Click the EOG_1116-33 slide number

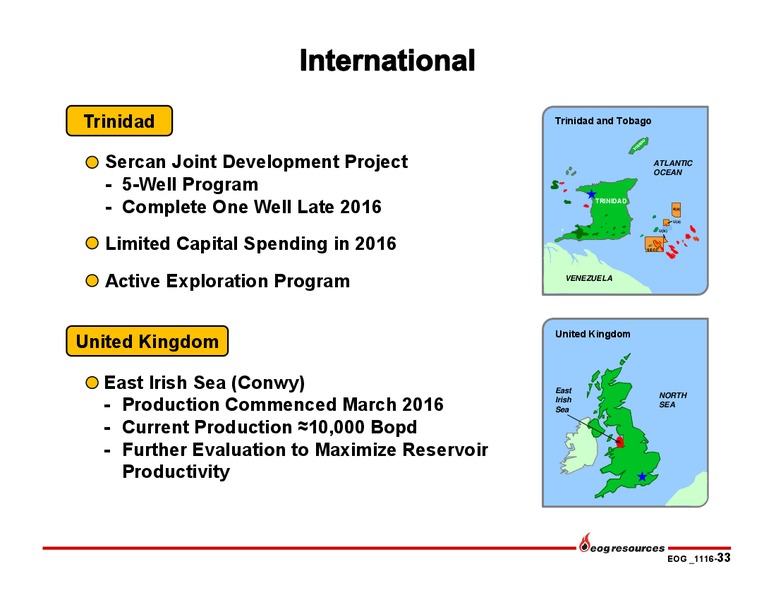click(699, 558)
